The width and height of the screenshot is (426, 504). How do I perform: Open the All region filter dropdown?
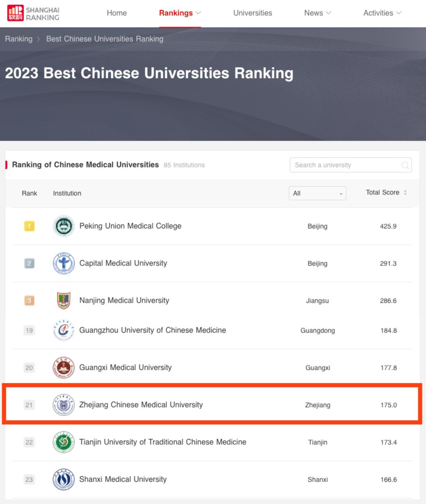[x=317, y=193]
